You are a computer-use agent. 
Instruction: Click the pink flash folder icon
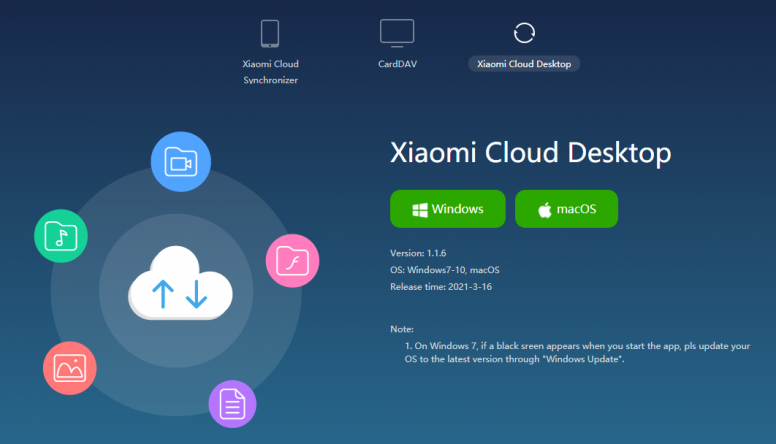click(292, 261)
